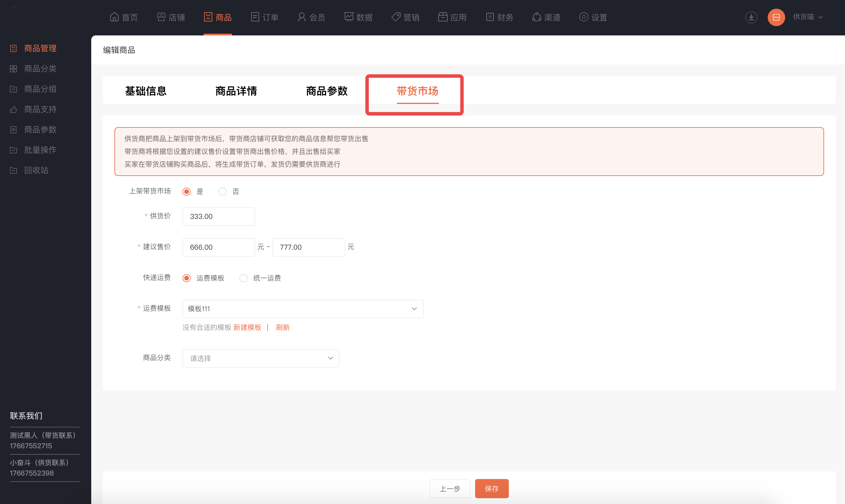Click the 供货价 input field
The image size is (845, 504).
tap(219, 216)
